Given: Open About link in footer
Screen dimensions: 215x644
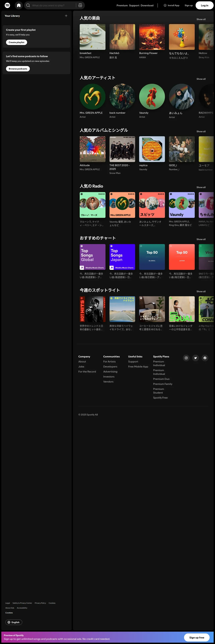Looking at the screenshot, I should click(82, 361).
